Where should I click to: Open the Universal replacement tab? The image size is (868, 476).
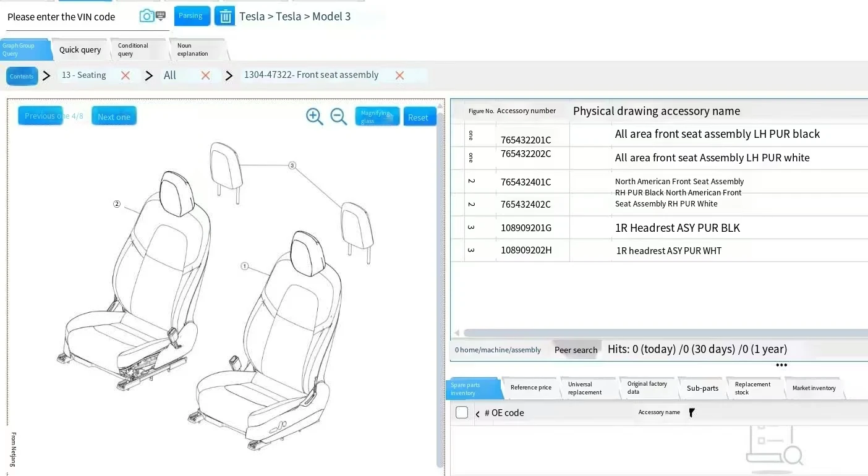click(x=589, y=388)
